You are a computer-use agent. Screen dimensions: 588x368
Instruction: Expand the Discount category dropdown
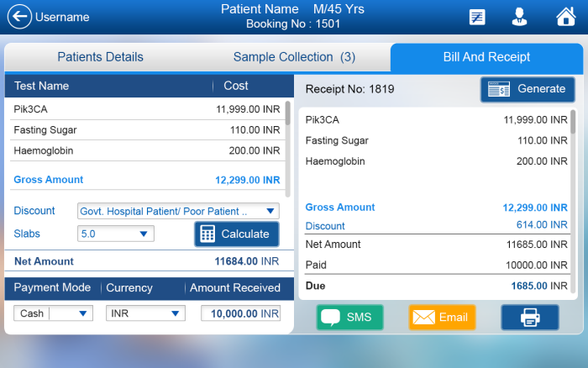coord(178,211)
